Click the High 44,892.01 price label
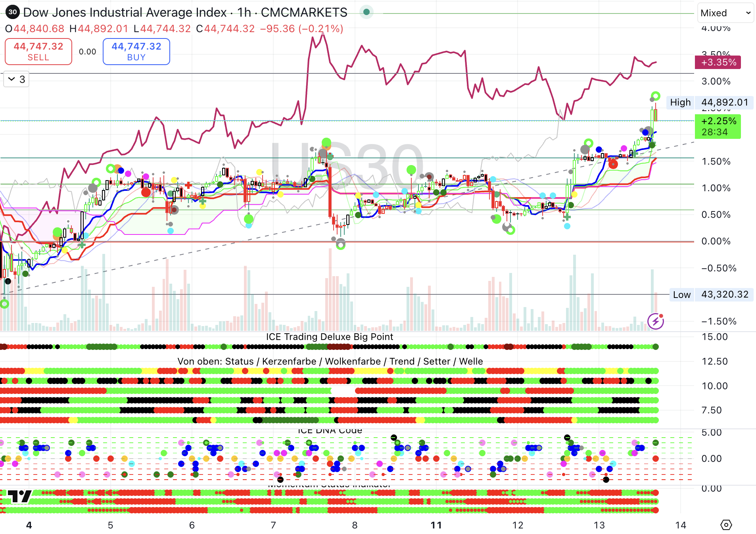Image resolution: width=756 pixels, height=534 pixels. coord(710,102)
